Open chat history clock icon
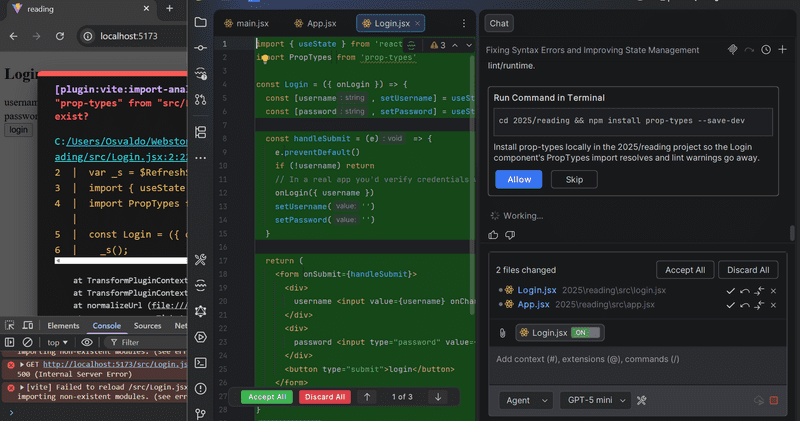 coord(766,49)
